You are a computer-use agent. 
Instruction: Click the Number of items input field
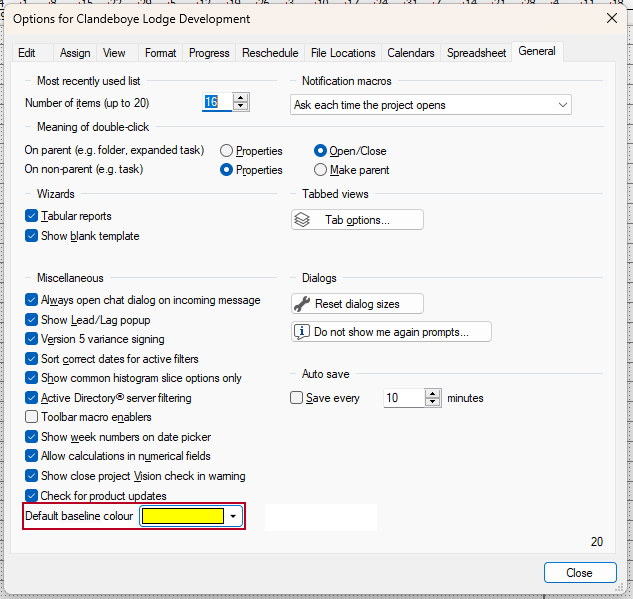tap(216, 102)
